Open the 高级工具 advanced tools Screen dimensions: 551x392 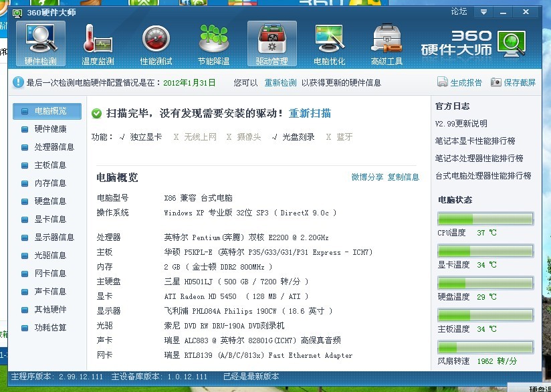[387, 43]
